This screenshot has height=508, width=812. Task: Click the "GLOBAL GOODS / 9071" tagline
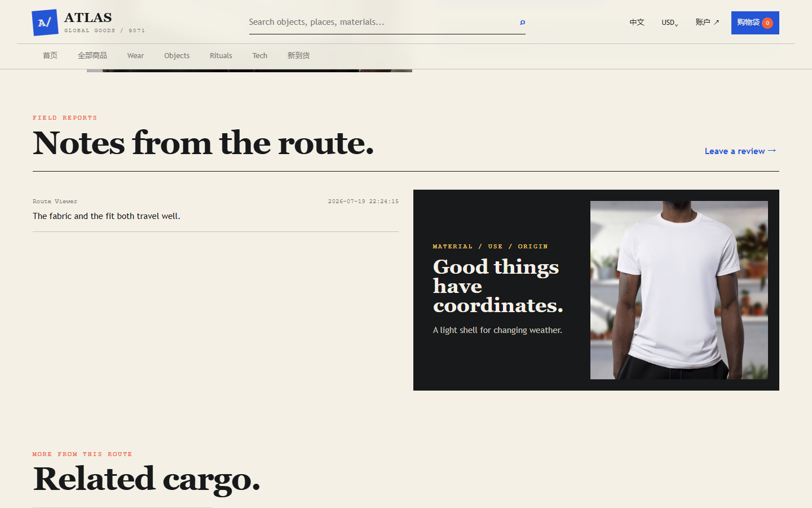coord(104,30)
